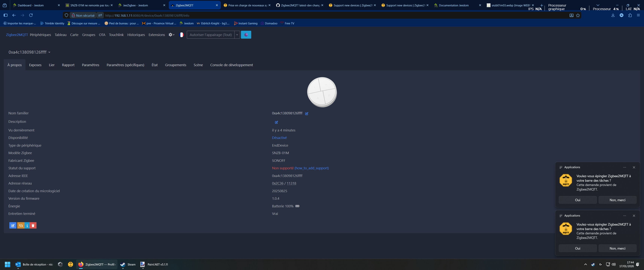
Task: Open the Console de développement tab
Action: coord(232,65)
